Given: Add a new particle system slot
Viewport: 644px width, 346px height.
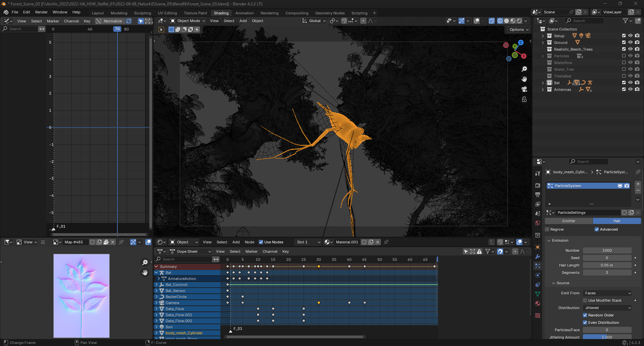Looking at the screenshot, I should pos(638,184).
